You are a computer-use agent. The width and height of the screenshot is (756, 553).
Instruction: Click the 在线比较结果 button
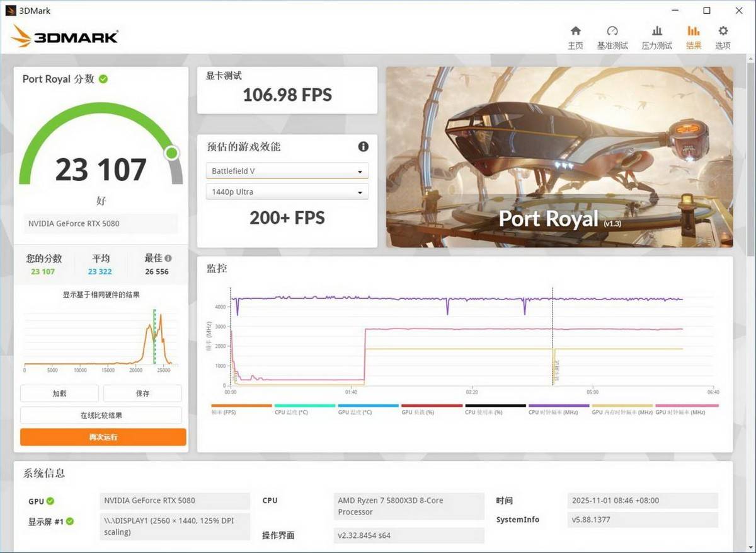101,415
